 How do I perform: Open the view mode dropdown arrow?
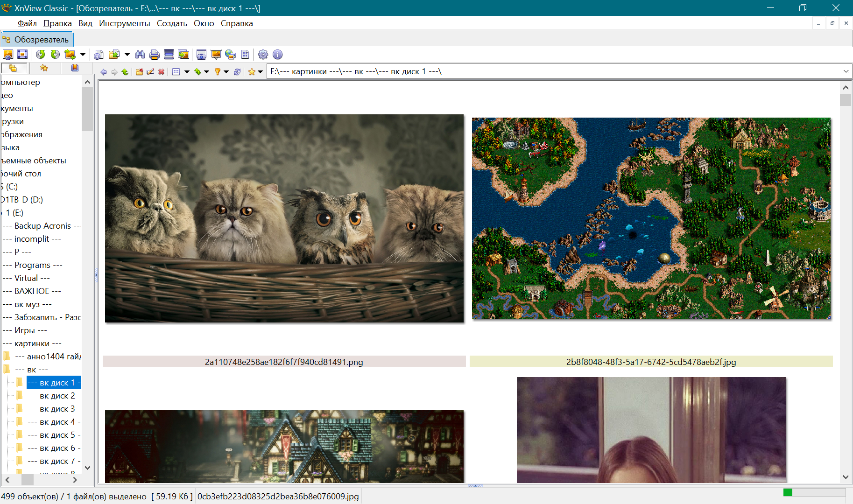coord(187,72)
